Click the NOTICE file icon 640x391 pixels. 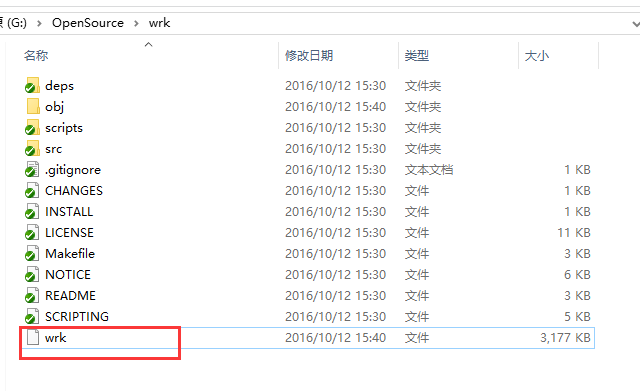[32, 275]
